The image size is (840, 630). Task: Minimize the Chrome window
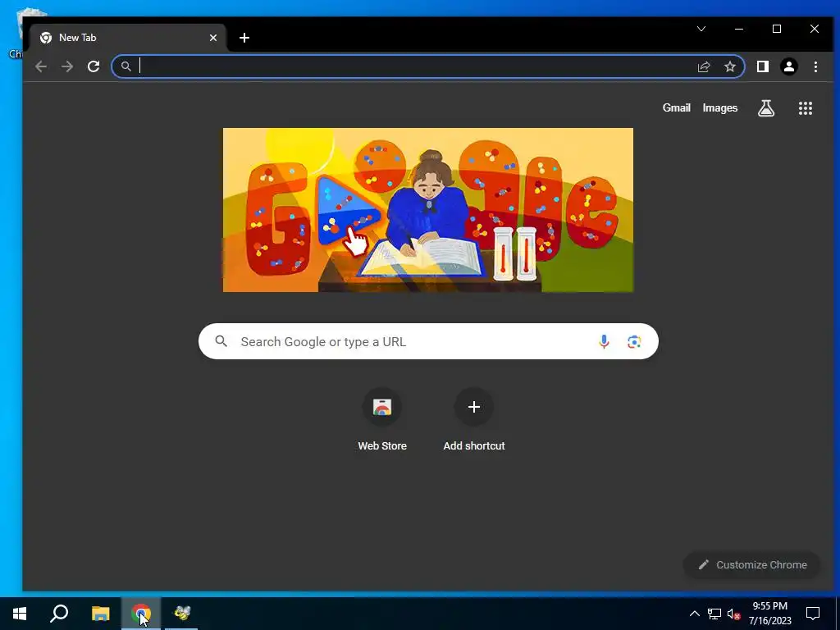(739, 29)
